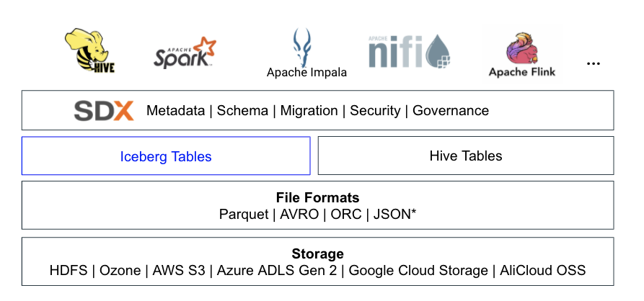Click the Apache Hive elephant logo
Image resolution: width=644 pixels, height=301 pixels.
pyautogui.click(x=90, y=51)
